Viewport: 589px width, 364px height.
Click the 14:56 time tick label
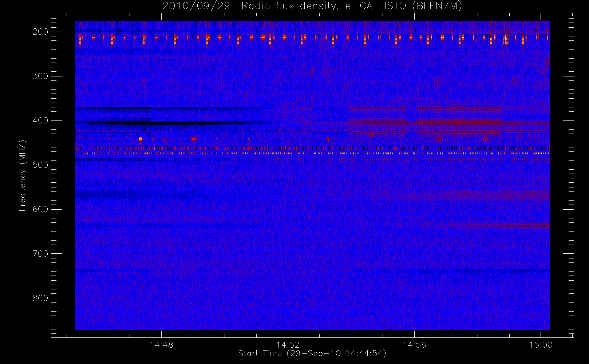click(414, 345)
